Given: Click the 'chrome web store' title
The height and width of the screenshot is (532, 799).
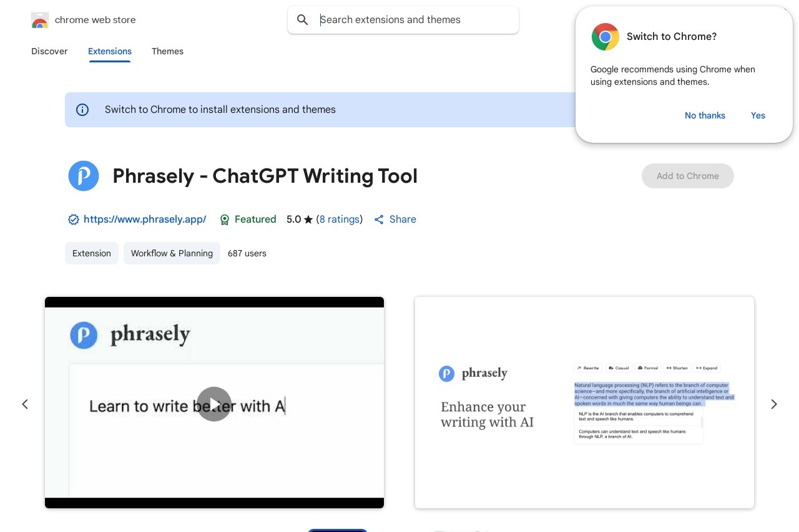Looking at the screenshot, I should (96, 20).
